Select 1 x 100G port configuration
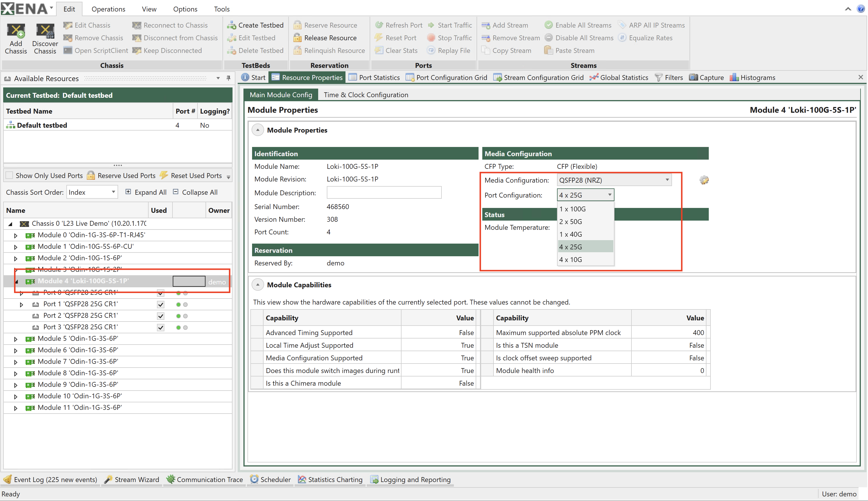 pos(585,209)
